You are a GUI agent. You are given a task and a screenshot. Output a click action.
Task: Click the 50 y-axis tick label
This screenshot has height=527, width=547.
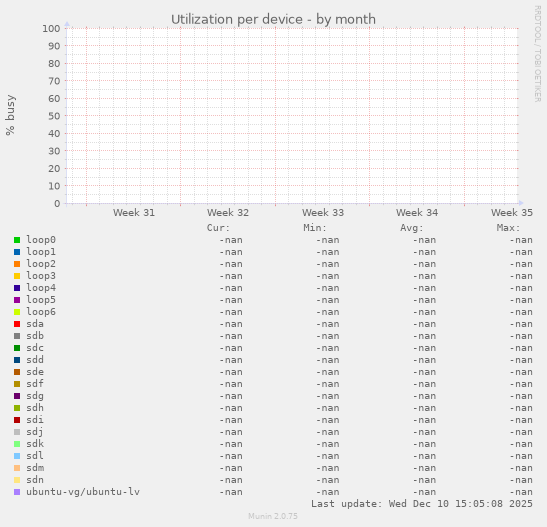click(54, 116)
